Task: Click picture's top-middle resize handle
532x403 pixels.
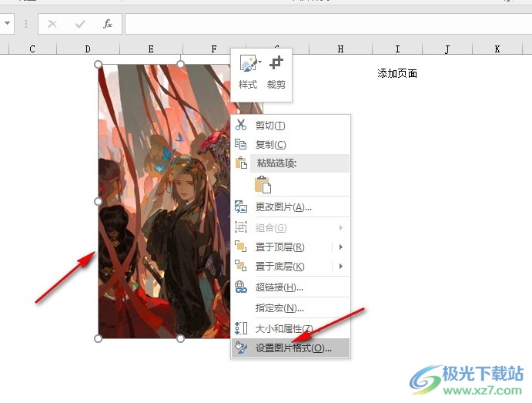Action: coord(180,64)
